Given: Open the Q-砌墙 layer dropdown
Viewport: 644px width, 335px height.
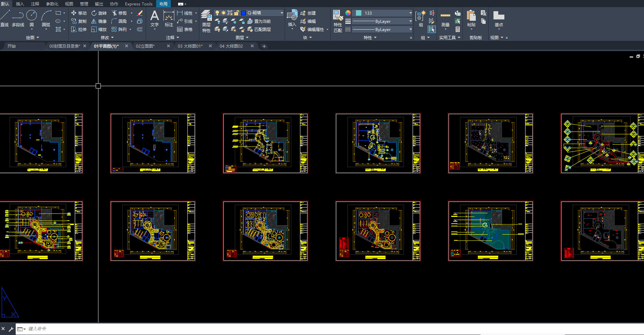Looking at the screenshot, I should point(282,13).
